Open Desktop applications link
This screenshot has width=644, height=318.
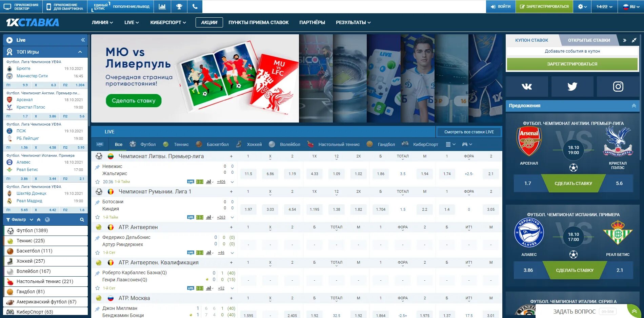(x=21, y=6)
